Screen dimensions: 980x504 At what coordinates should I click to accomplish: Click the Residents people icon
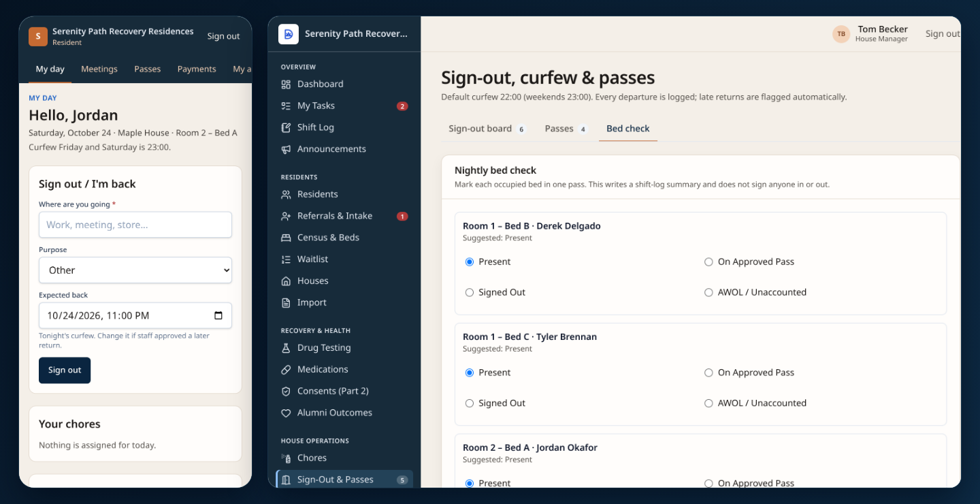coord(286,195)
